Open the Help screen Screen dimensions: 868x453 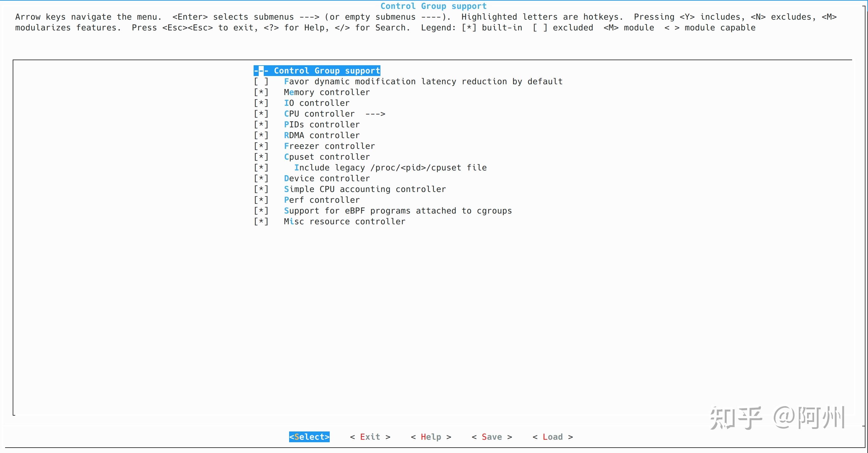[x=430, y=437]
